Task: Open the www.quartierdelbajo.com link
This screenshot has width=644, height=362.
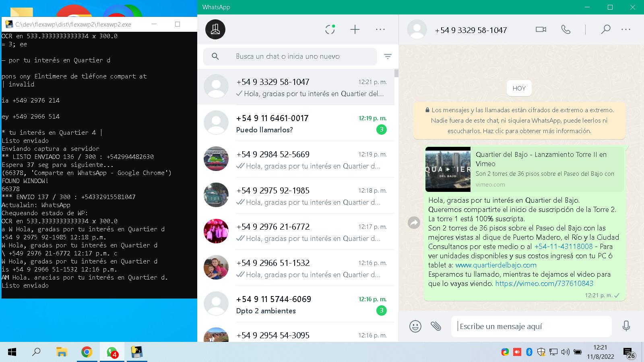Action: 496,265
